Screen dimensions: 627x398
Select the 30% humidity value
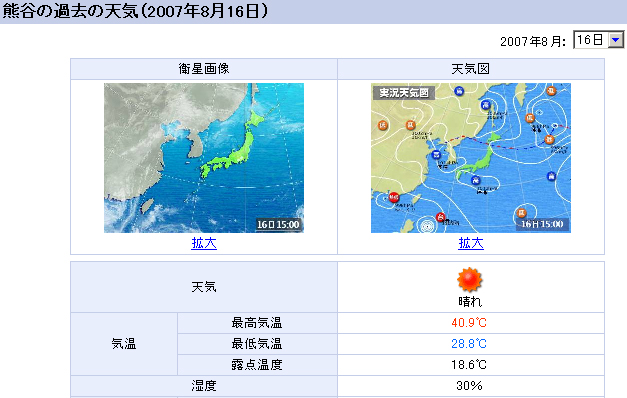(x=469, y=386)
